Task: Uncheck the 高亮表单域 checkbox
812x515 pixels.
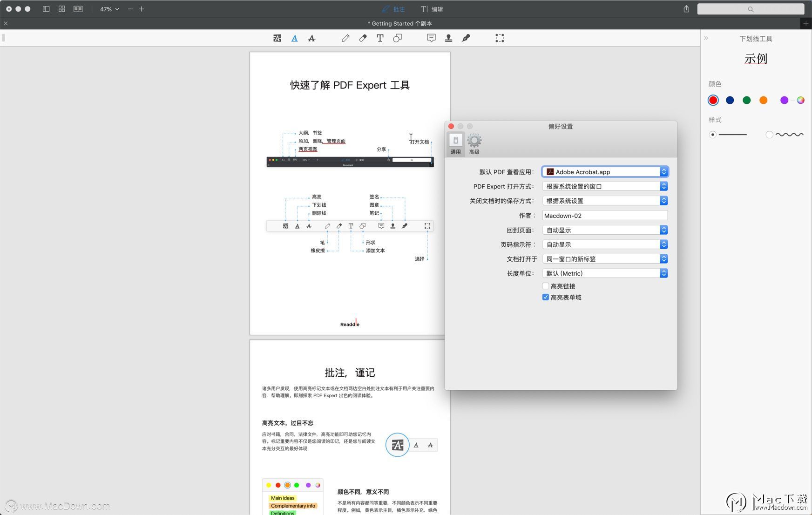Action: 546,297
